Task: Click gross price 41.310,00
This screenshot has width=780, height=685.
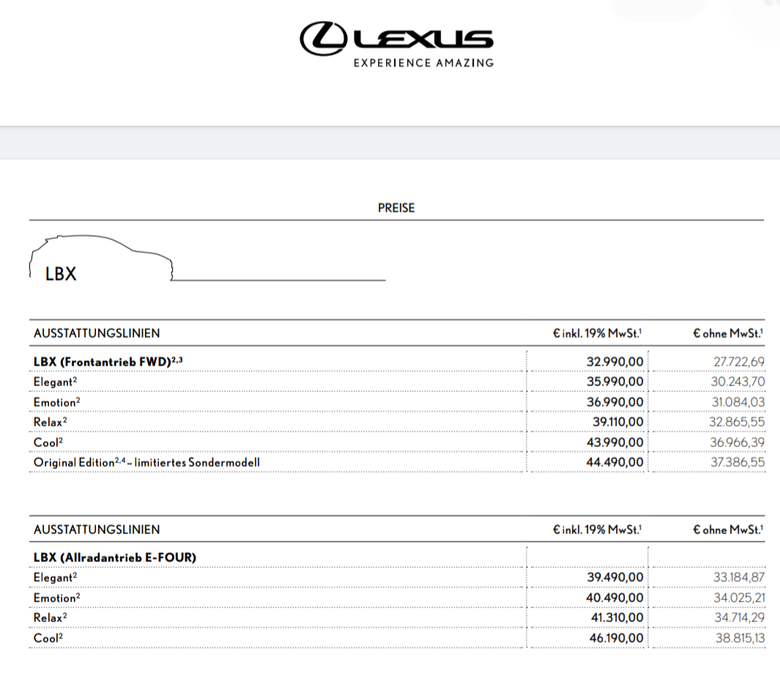Action: (617, 617)
